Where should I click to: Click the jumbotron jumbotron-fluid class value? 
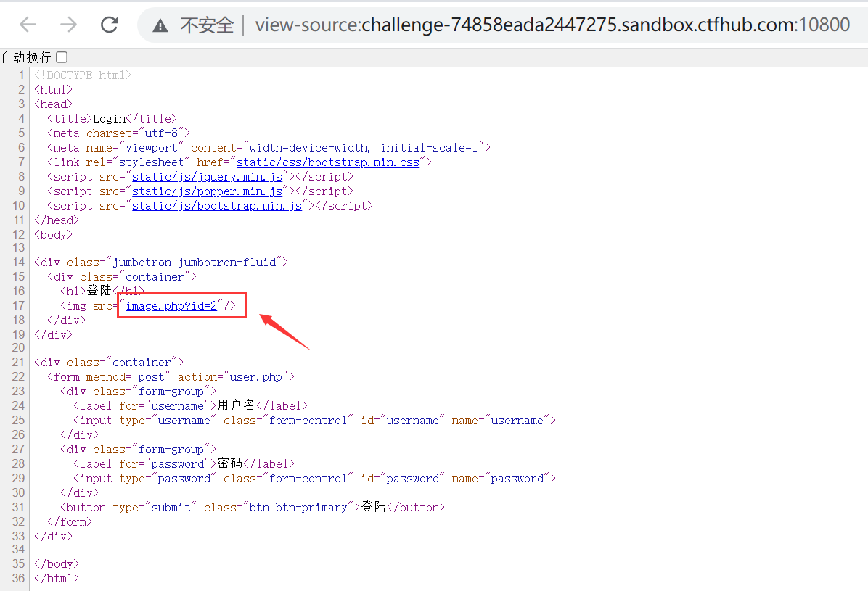(x=195, y=263)
